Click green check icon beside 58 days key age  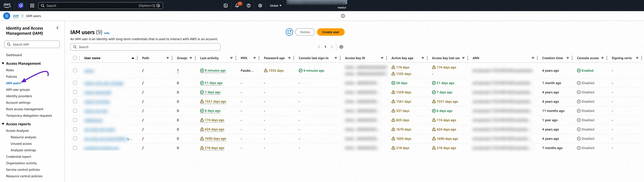393,83
